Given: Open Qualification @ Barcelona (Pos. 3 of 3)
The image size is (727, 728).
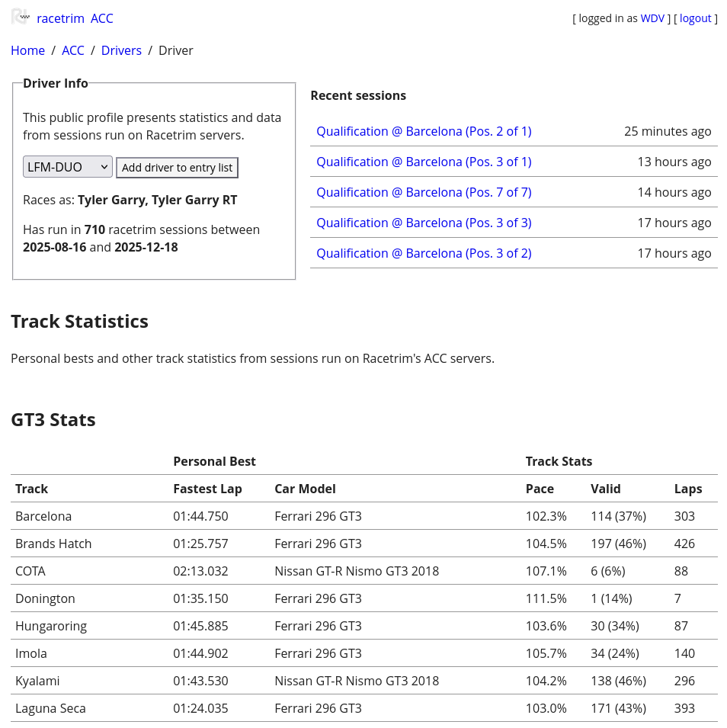Looking at the screenshot, I should click(x=424, y=223).
